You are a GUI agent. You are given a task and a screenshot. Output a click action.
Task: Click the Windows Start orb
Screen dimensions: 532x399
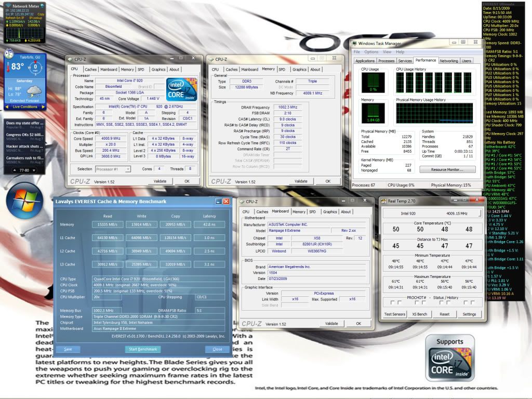pos(25,201)
